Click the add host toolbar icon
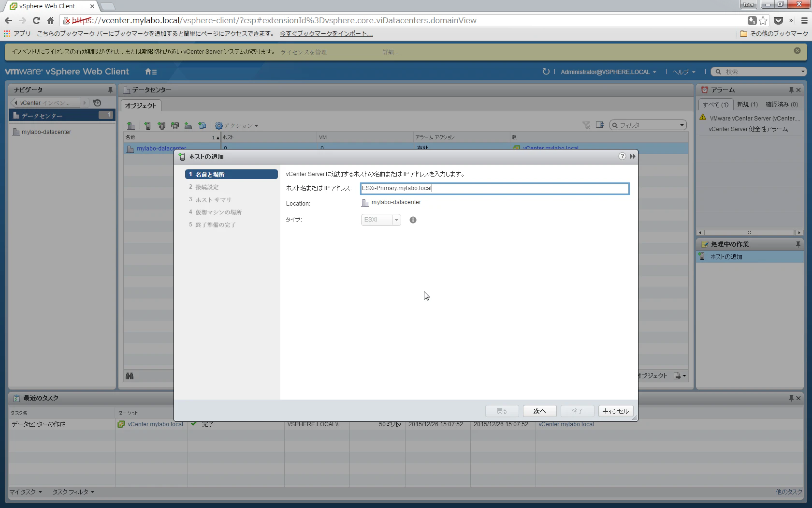 pos(147,126)
